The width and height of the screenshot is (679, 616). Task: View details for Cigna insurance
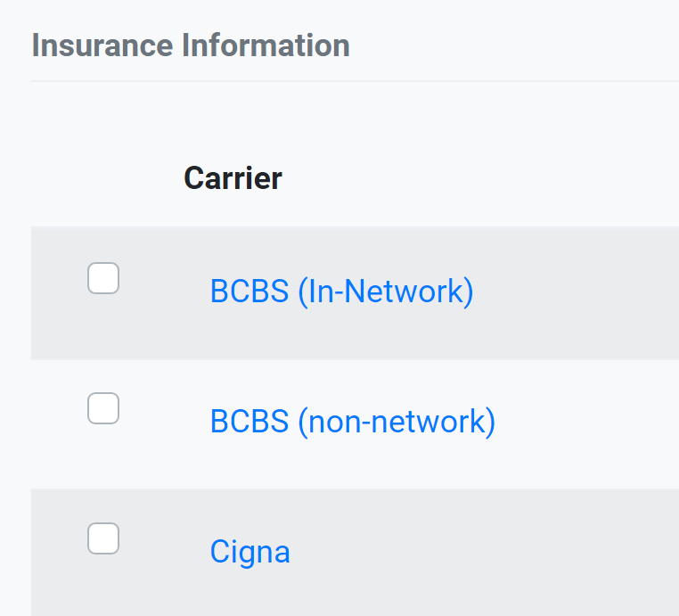[250, 552]
